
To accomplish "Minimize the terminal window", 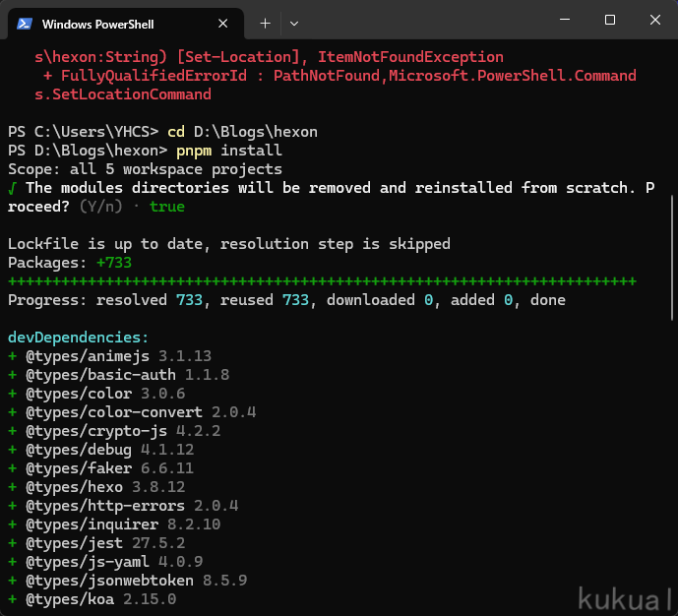I will click(x=564, y=20).
